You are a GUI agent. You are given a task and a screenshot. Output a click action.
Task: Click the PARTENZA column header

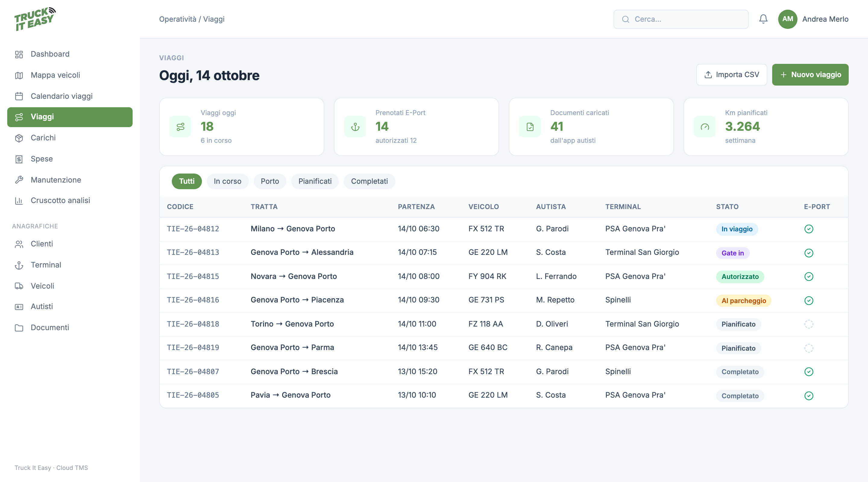pos(416,206)
